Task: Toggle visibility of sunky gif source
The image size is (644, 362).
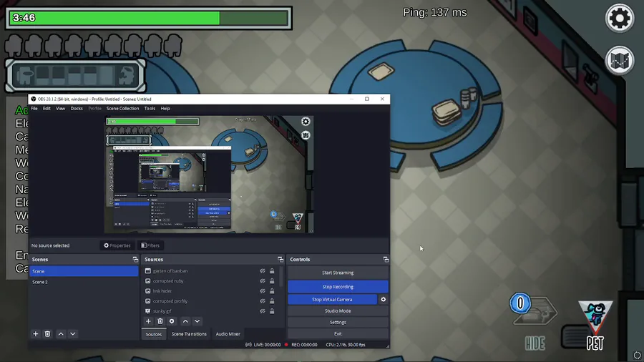Action: (263, 311)
